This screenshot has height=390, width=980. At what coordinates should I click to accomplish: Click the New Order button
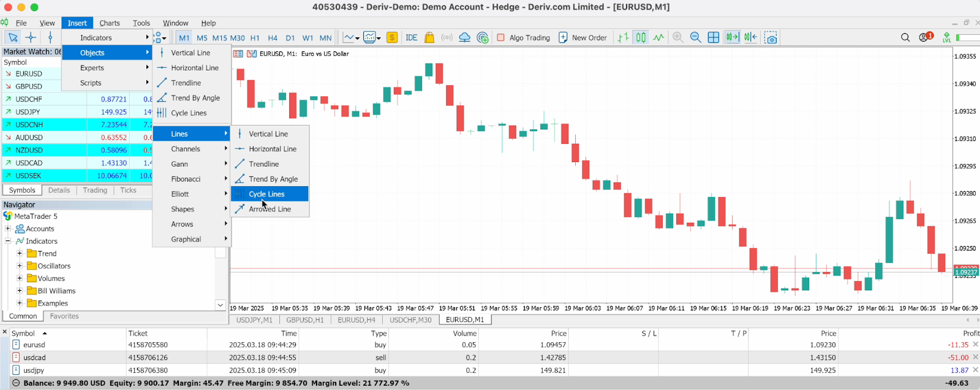click(x=582, y=37)
